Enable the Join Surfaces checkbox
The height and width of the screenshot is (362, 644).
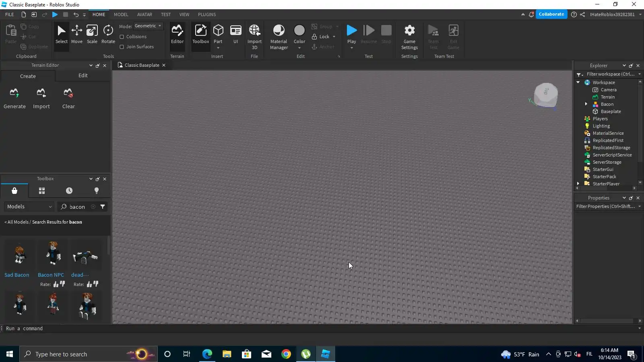coord(122,47)
